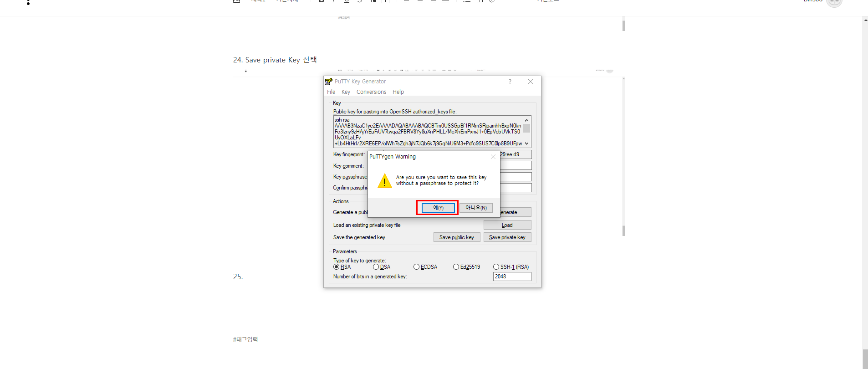Click the yellow warning triangle icon

click(x=385, y=180)
